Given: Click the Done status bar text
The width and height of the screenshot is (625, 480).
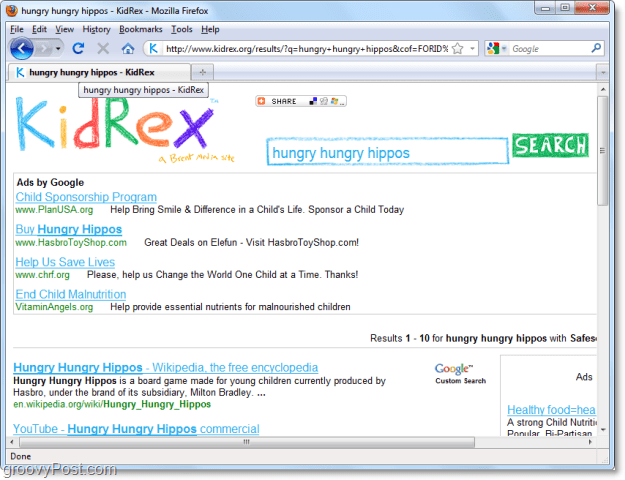Looking at the screenshot, I should point(21,456).
